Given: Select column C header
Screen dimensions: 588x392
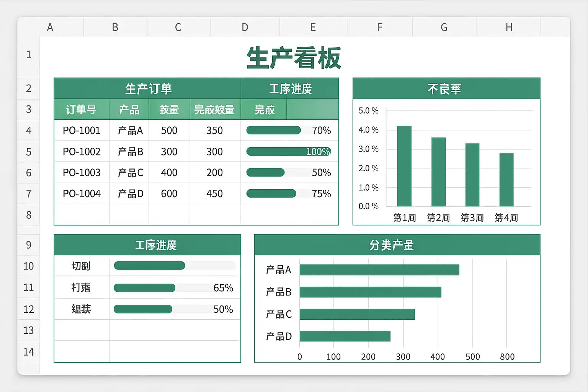Looking at the screenshot, I should [x=178, y=27].
